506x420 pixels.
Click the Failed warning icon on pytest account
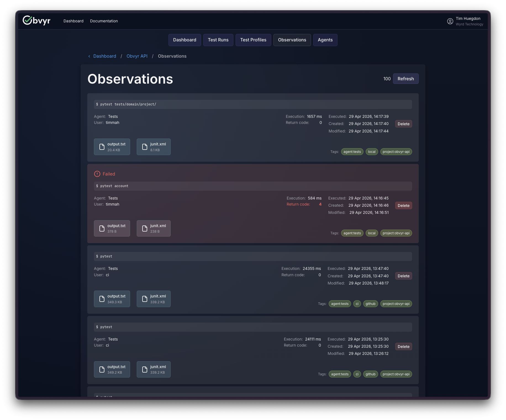click(97, 174)
